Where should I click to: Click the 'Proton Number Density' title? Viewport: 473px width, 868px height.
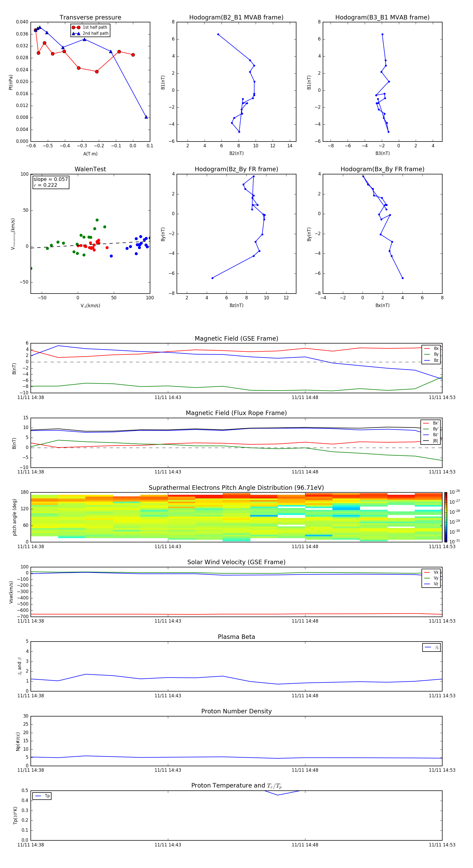tap(236, 712)
